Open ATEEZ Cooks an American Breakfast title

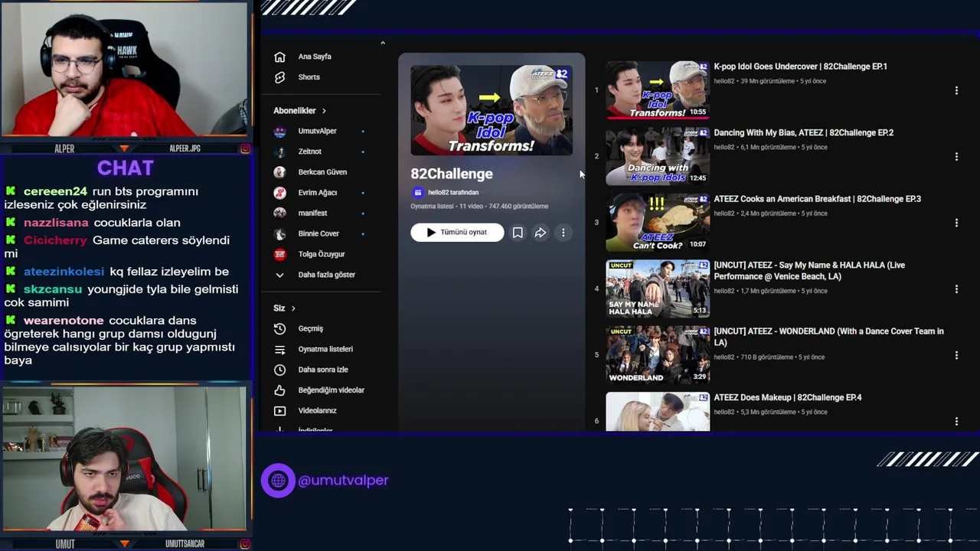click(x=817, y=199)
